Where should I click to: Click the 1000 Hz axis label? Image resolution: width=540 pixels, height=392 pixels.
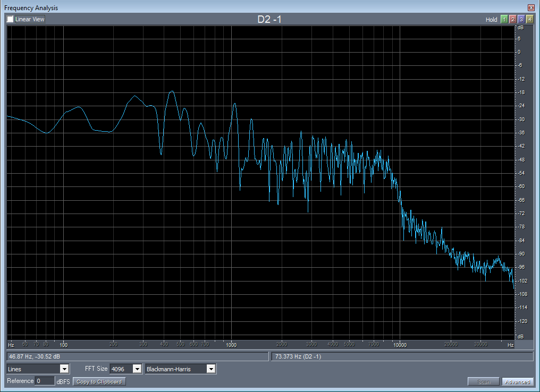[231, 345]
